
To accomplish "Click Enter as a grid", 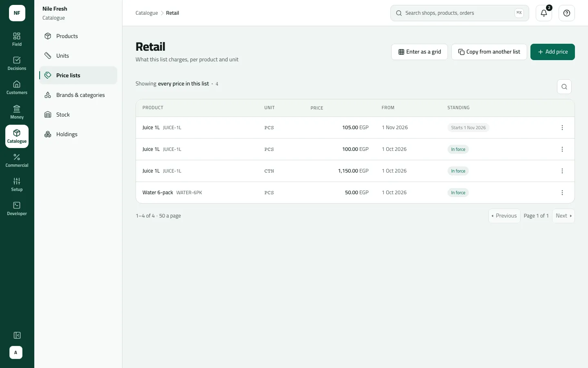I will 419,52.
